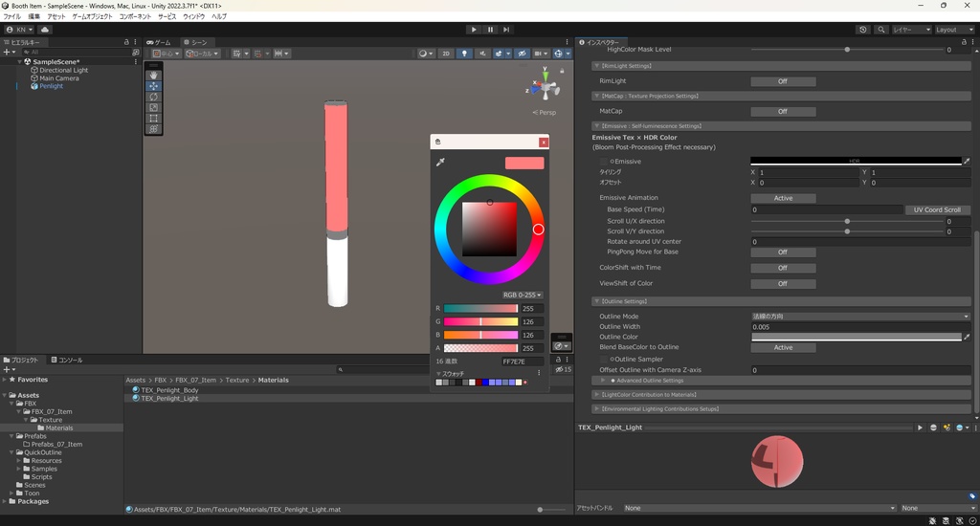Open the Undo History icon
Screen dimensions: 980x526
(863, 30)
